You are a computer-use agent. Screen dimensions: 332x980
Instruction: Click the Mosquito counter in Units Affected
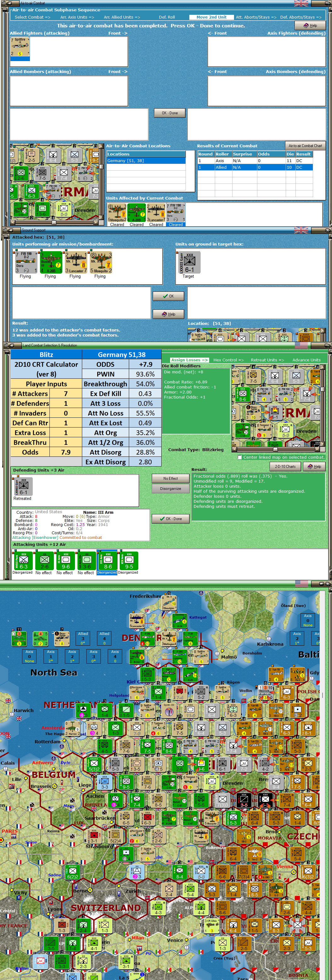pyautogui.click(x=117, y=213)
